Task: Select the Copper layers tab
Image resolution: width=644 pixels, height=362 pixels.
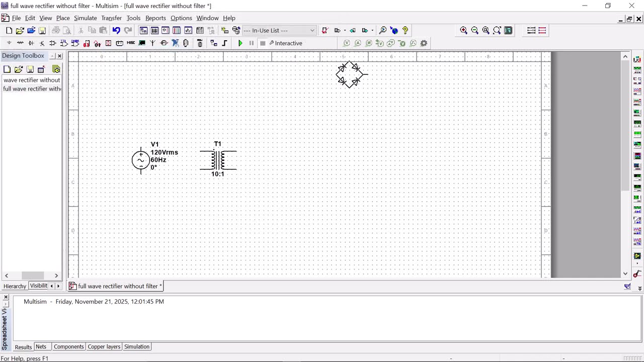Action: click(x=104, y=347)
